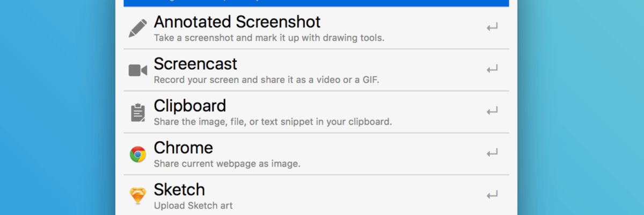The width and height of the screenshot is (644, 215).
Task: Click the Google Chrome logo icon
Action: (x=138, y=155)
